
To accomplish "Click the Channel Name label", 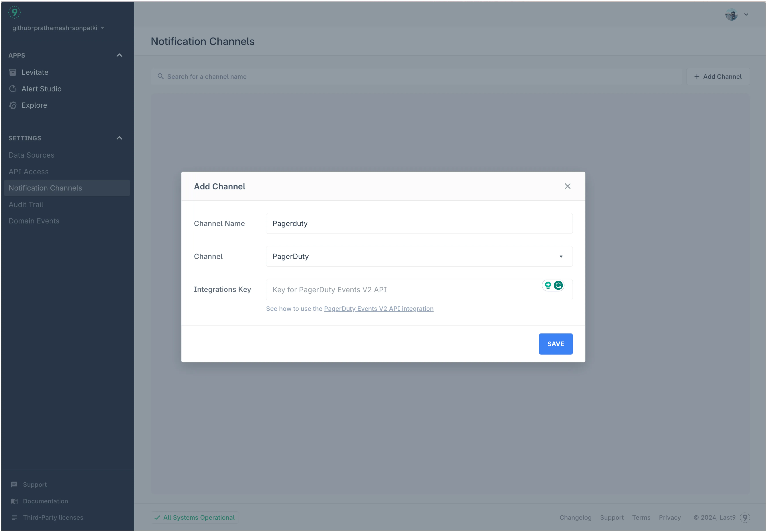I will 219,223.
